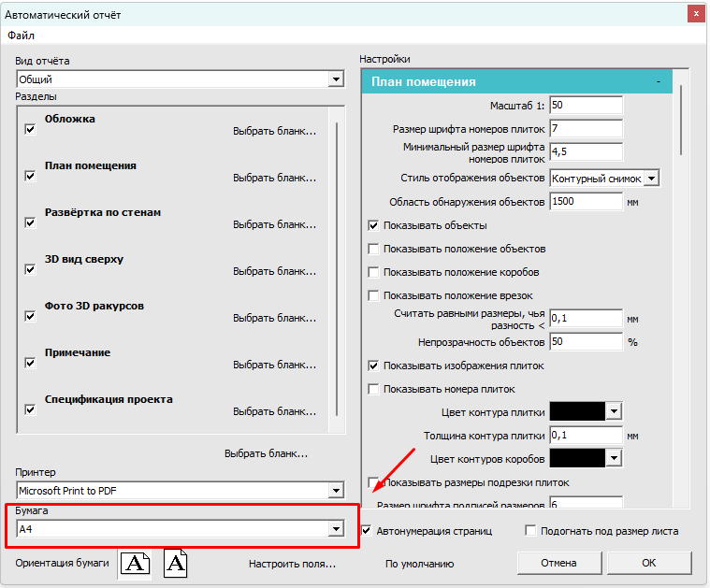Toggle Примечание section checkbox

(30, 363)
